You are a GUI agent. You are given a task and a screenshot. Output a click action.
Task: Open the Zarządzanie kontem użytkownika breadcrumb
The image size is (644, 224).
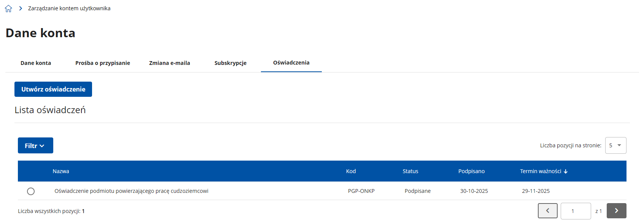(x=69, y=8)
